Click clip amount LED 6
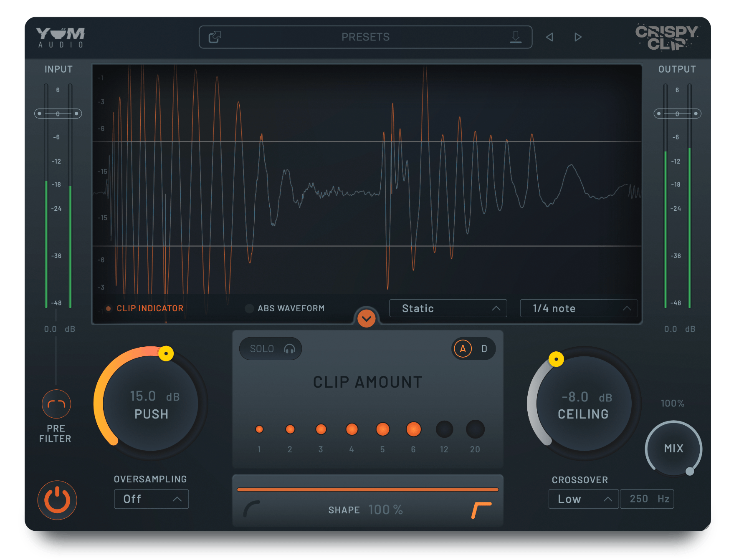 click(414, 429)
